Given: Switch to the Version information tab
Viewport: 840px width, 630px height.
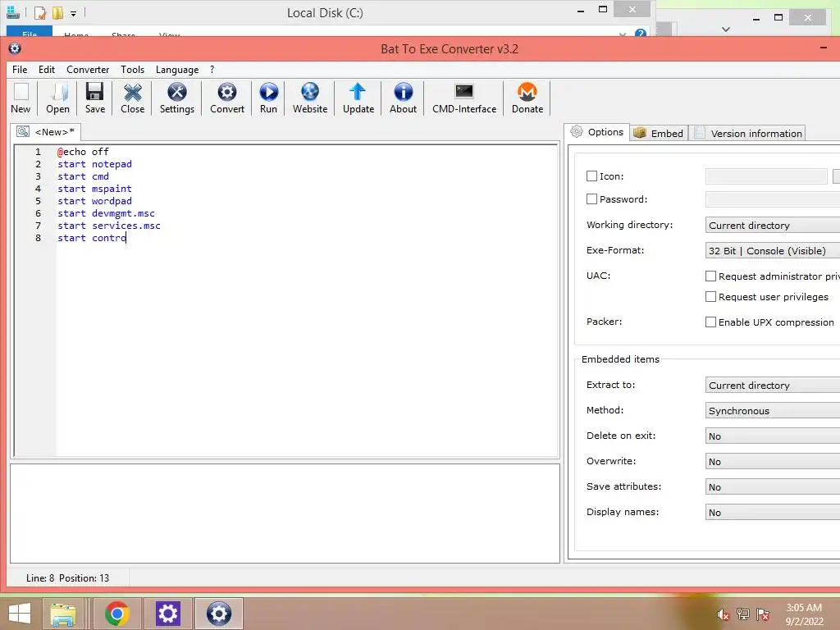Looking at the screenshot, I should click(x=748, y=134).
